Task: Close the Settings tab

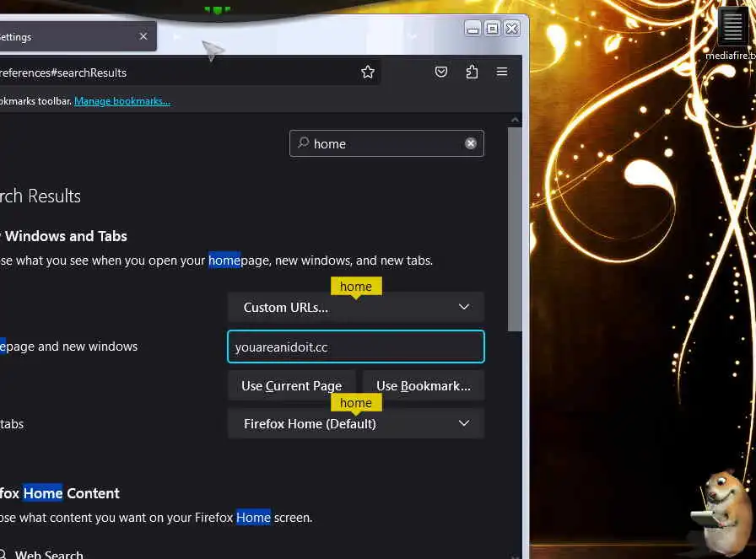Action: coord(143,36)
